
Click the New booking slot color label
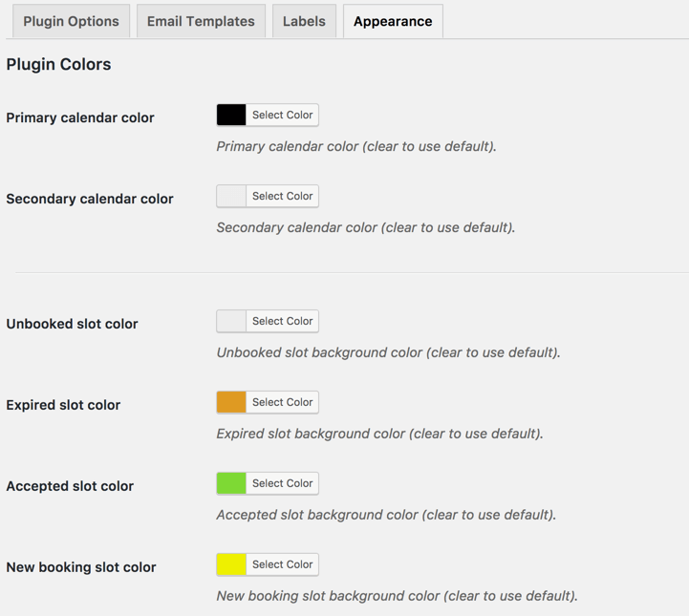click(x=81, y=567)
